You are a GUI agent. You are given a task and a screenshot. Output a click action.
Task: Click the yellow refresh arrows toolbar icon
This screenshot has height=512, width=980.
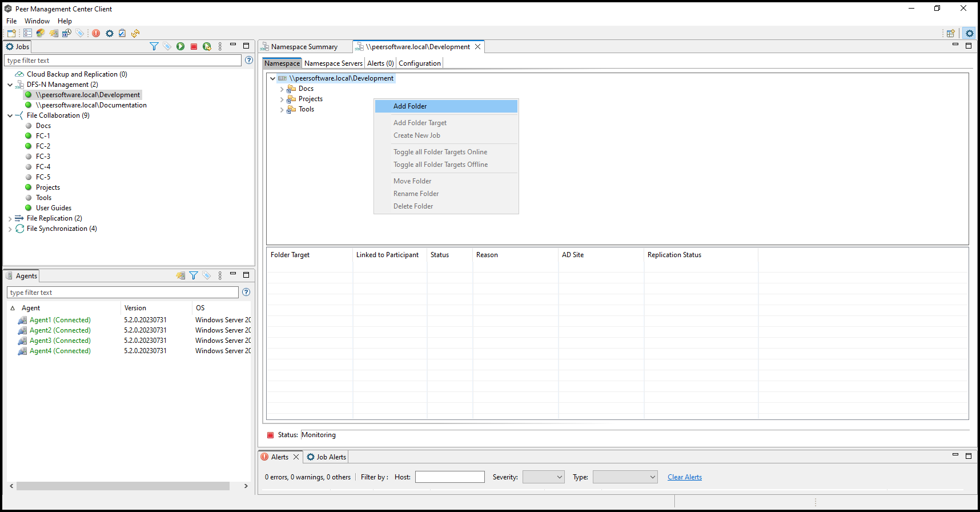click(x=135, y=34)
